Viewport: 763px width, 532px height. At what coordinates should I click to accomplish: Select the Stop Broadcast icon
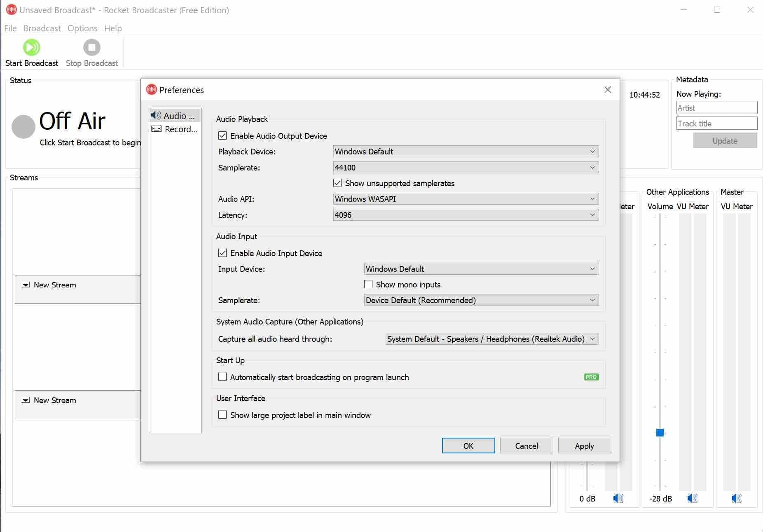(91, 47)
